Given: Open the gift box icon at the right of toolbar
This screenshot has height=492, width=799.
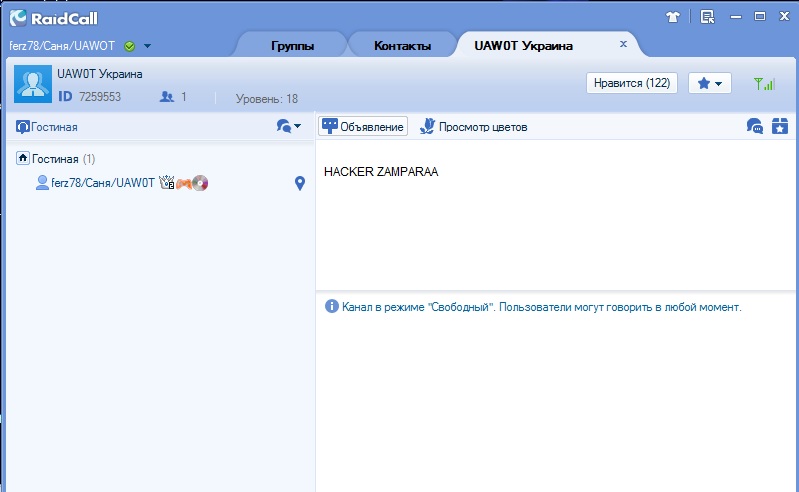Looking at the screenshot, I should pos(780,126).
